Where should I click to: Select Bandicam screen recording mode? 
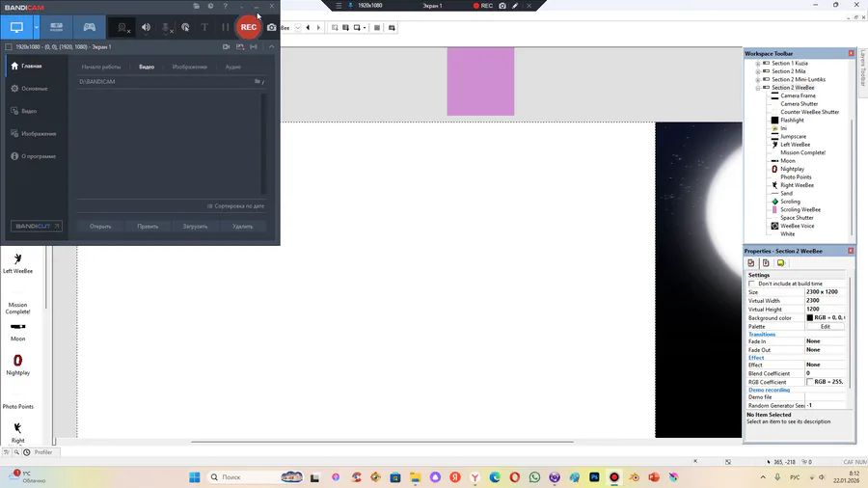click(16, 27)
